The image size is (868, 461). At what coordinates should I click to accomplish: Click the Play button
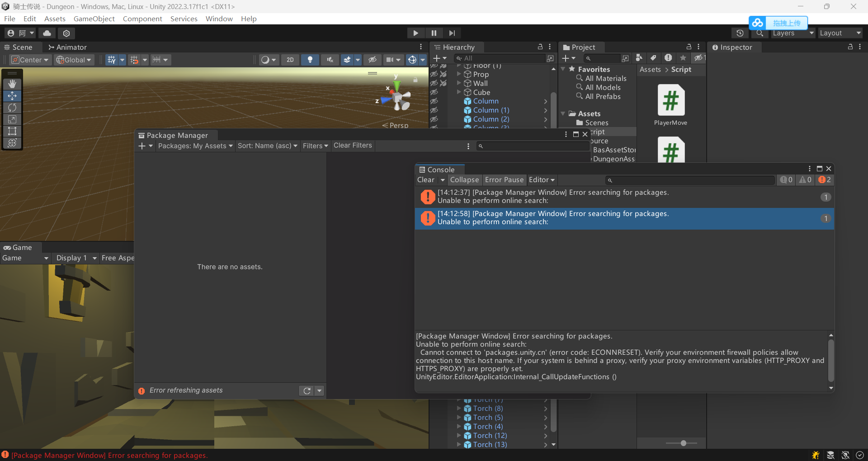click(x=415, y=33)
